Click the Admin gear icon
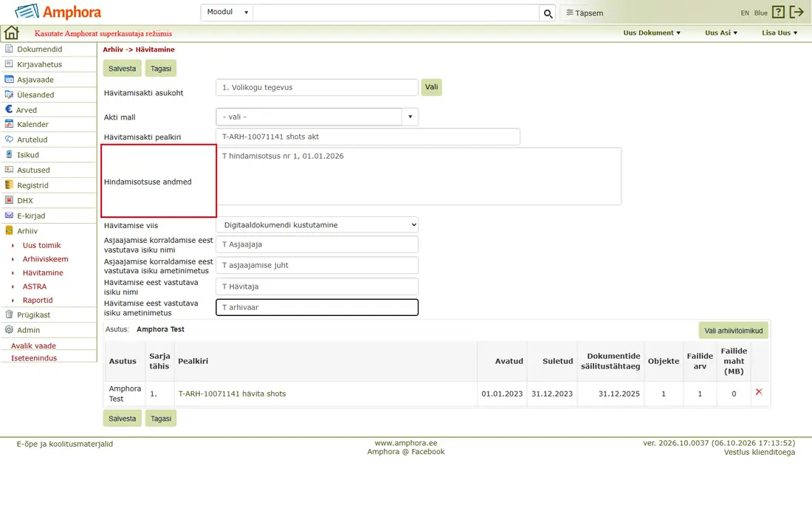This screenshot has height=508, width=812. (x=9, y=329)
